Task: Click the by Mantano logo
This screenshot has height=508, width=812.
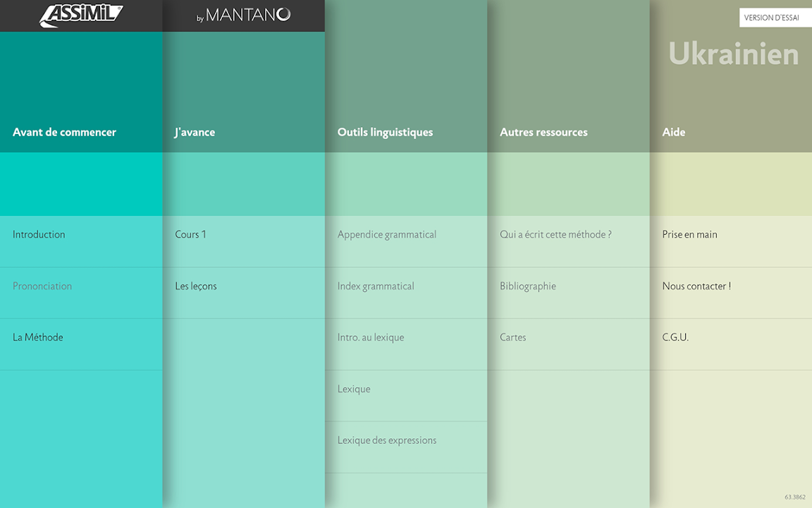Action: click(x=243, y=16)
